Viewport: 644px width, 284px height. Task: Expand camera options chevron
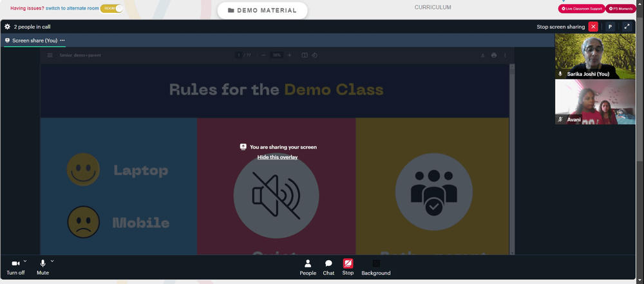(x=25, y=261)
